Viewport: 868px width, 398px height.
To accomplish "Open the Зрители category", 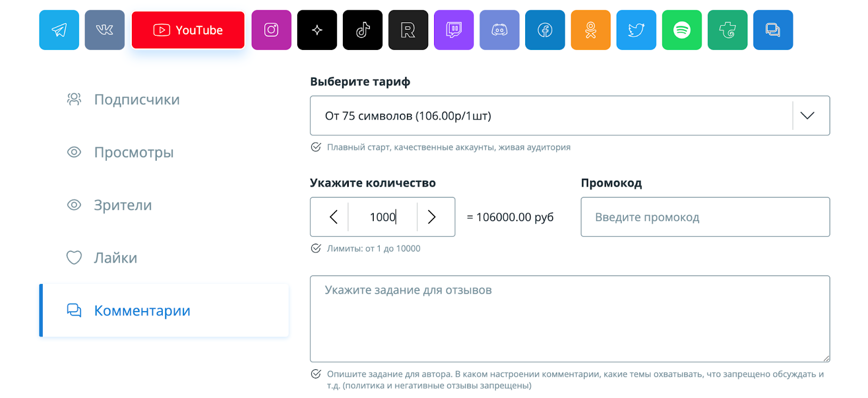I will [164, 205].
